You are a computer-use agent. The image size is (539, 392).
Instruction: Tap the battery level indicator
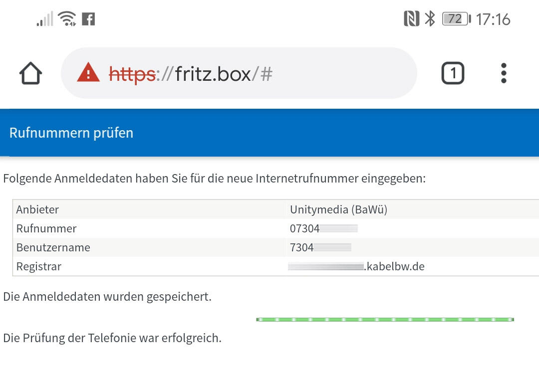(456, 19)
